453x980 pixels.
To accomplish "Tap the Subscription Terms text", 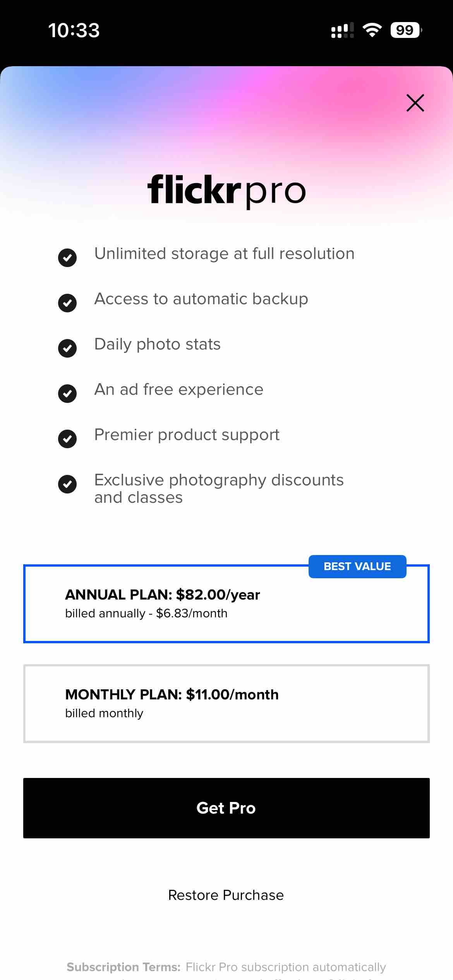I will [x=226, y=967].
